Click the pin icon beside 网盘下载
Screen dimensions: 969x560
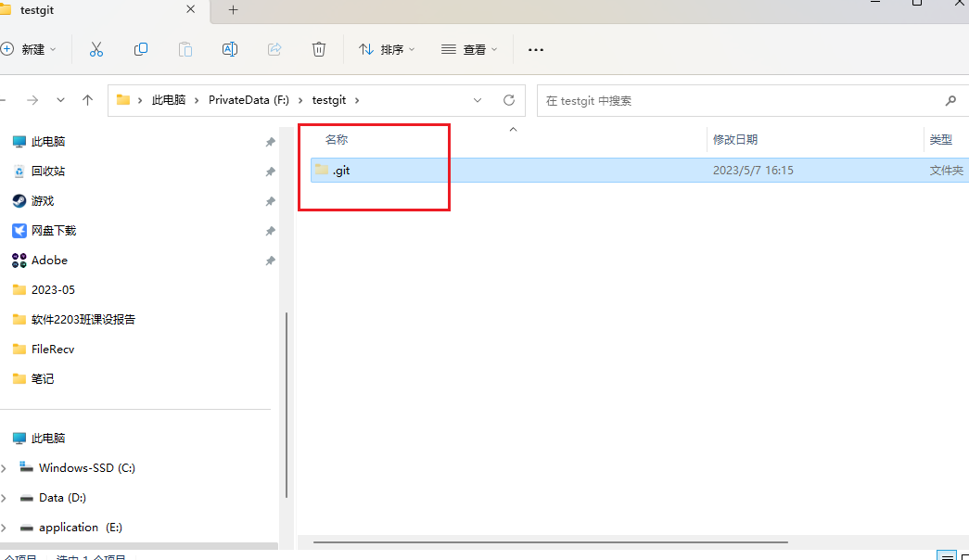(x=270, y=231)
